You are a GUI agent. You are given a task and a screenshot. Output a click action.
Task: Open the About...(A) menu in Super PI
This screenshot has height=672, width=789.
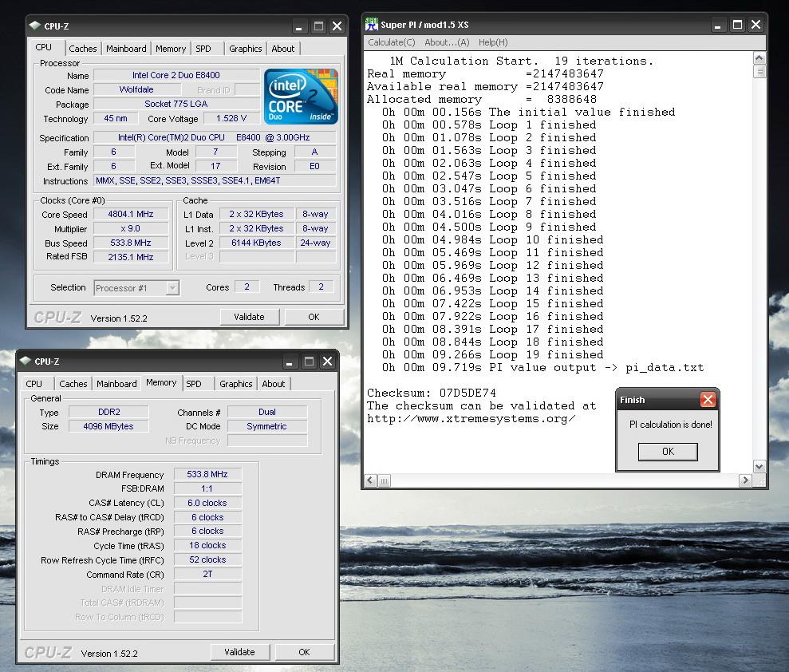coord(447,42)
